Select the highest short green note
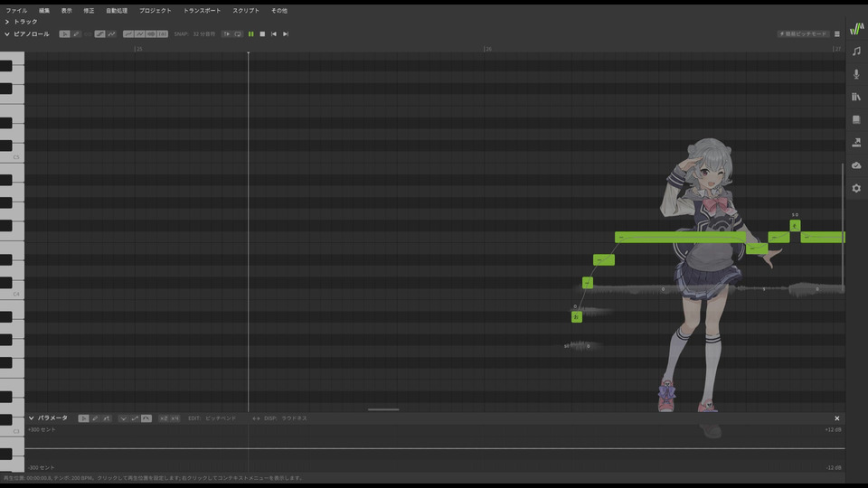The image size is (868, 488). coord(795,226)
